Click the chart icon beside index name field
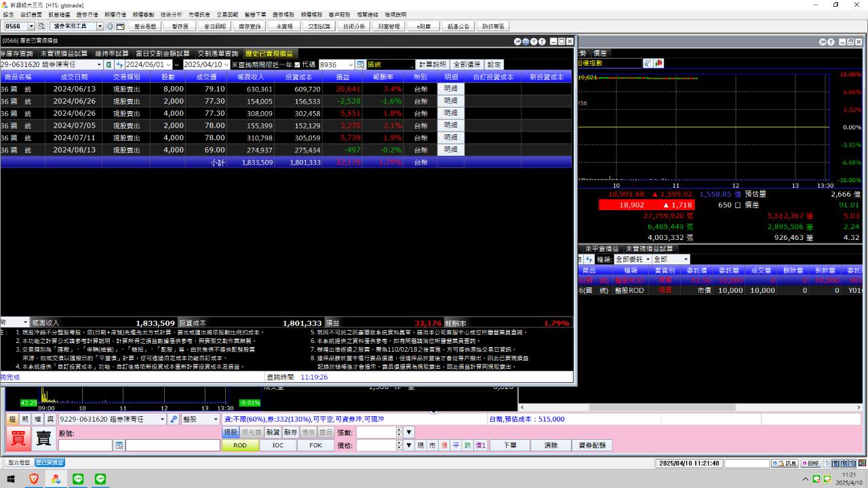The height and width of the screenshot is (488, 868). 658,63
